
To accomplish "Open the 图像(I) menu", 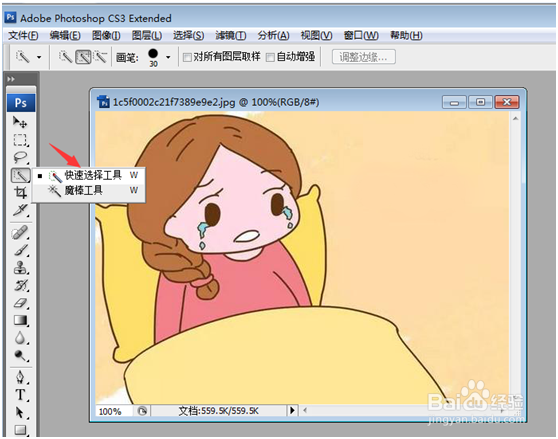I will 106,36.
